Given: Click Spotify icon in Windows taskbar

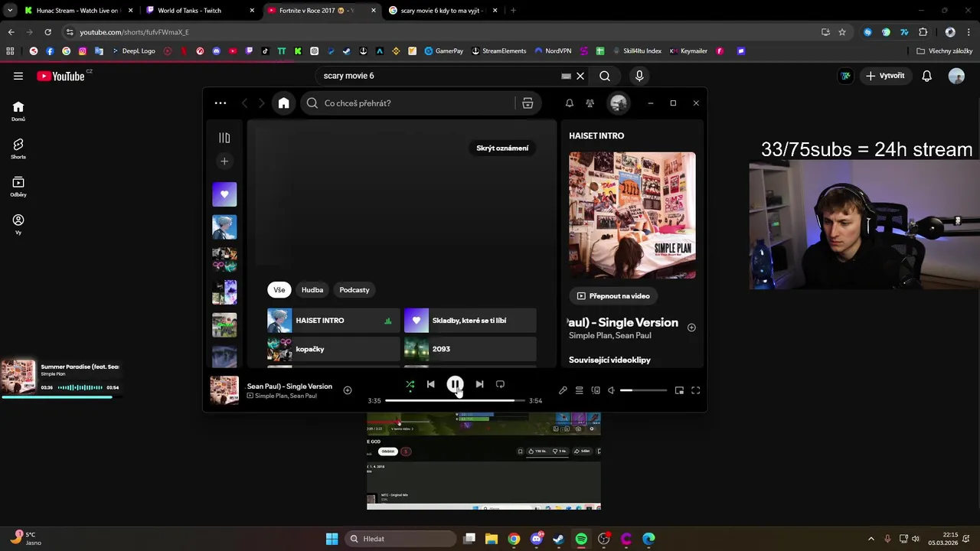Looking at the screenshot, I should click(x=581, y=539).
